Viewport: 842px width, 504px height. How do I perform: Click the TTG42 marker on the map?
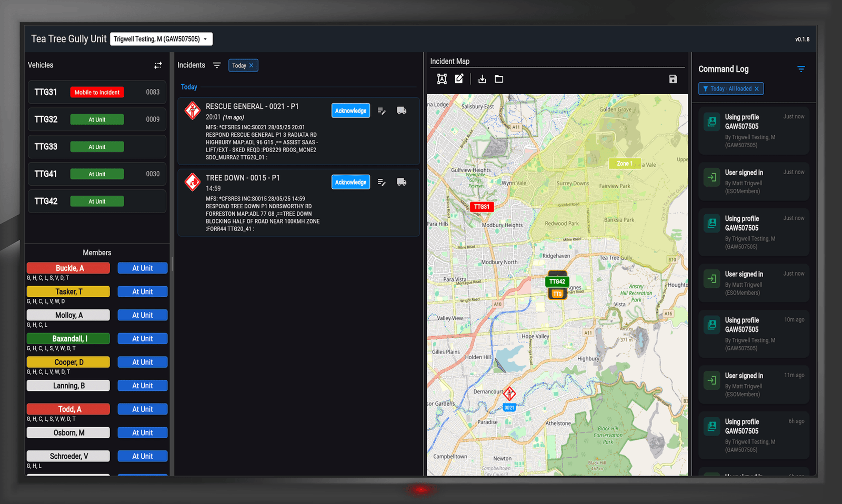[557, 281]
